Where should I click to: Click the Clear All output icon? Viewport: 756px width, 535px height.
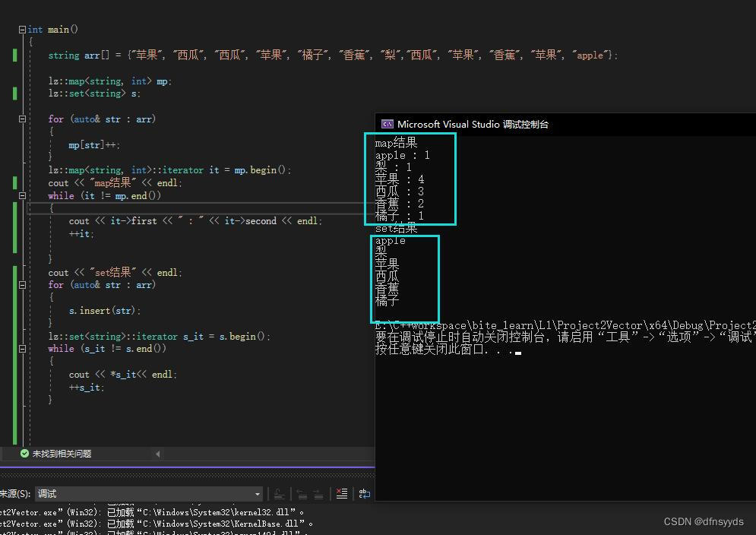(x=341, y=493)
